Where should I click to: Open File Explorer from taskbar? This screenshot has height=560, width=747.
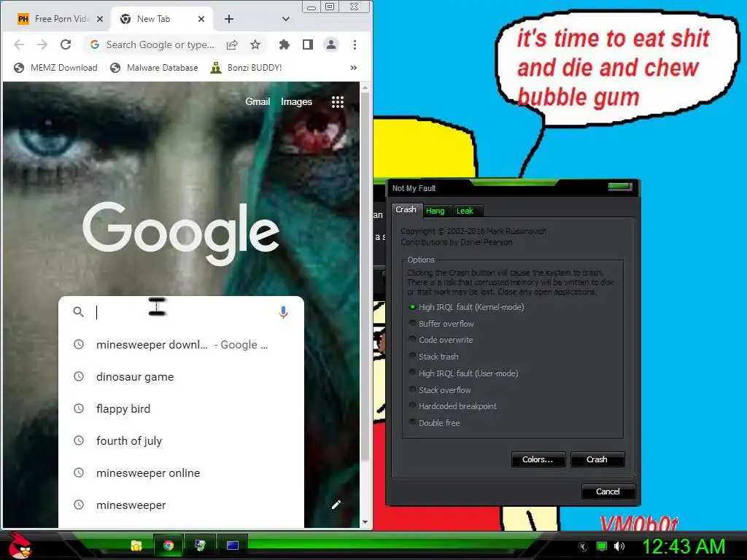click(x=136, y=545)
